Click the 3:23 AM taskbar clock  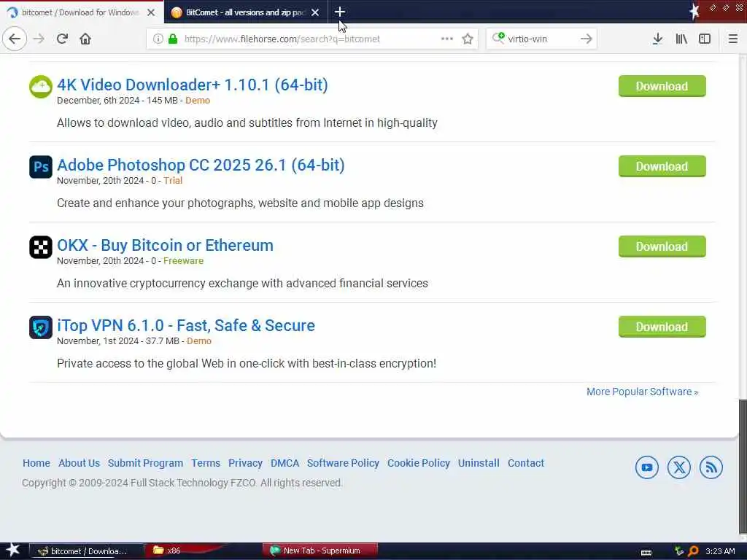(720, 551)
